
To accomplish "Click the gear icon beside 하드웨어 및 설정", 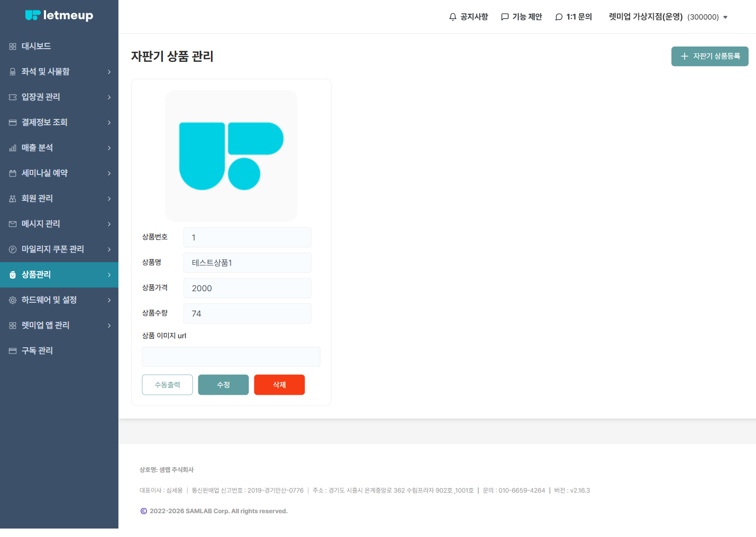I will pyautogui.click(x=13, y=300).
